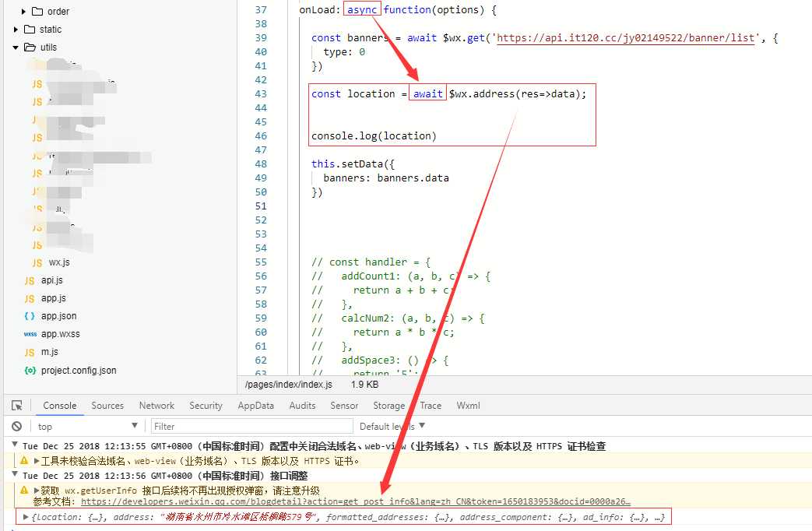
Task: Open the Trace tab
Action: (x=431, y=406)
